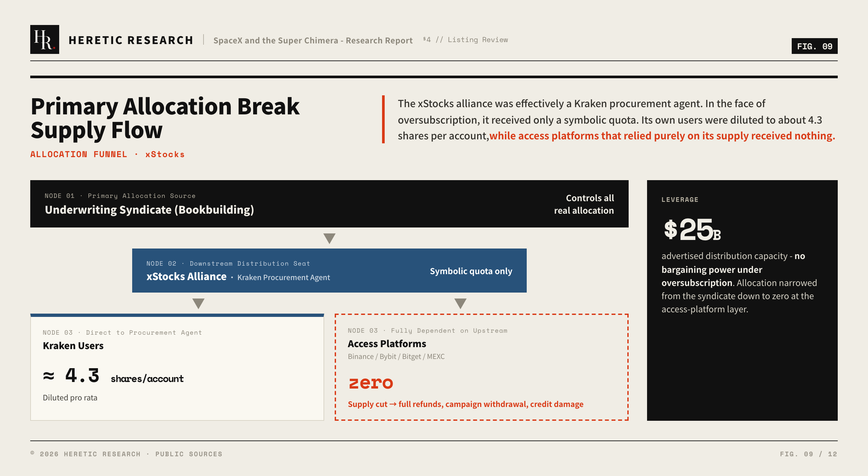This screenshot has height=476, width=868.
Task: Click the "Supply cut → full refunds" red caption
Action: (x=466, y=404)
